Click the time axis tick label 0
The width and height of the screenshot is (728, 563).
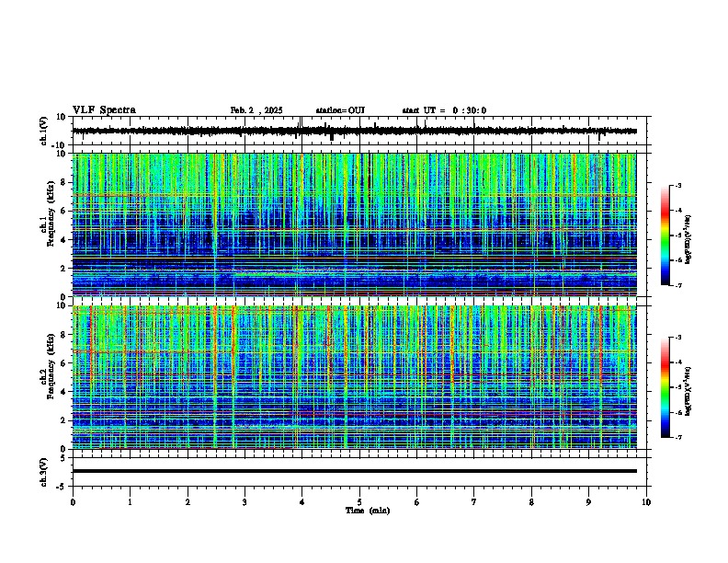coord(73,502)
